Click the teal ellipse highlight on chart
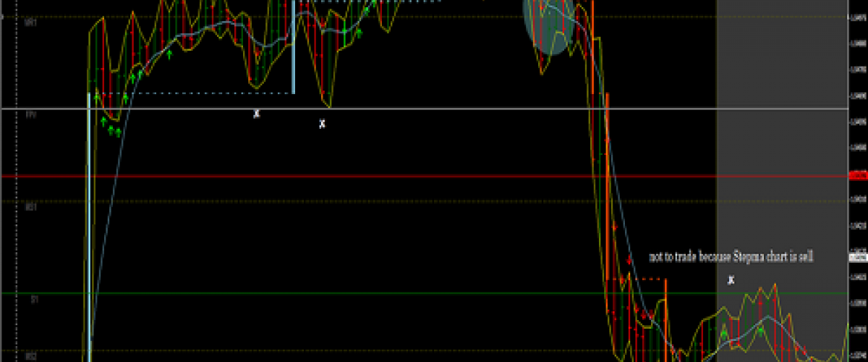This screenshot has width=868, height=362. tap(548, 25)
